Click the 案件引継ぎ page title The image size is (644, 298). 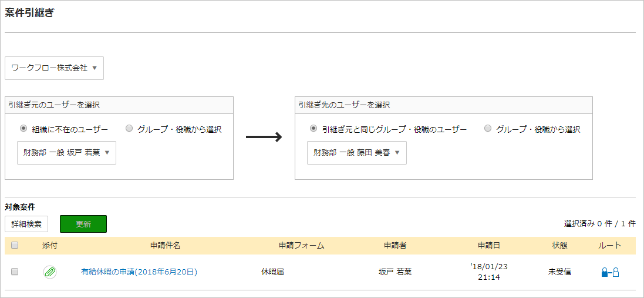(29, 13)
